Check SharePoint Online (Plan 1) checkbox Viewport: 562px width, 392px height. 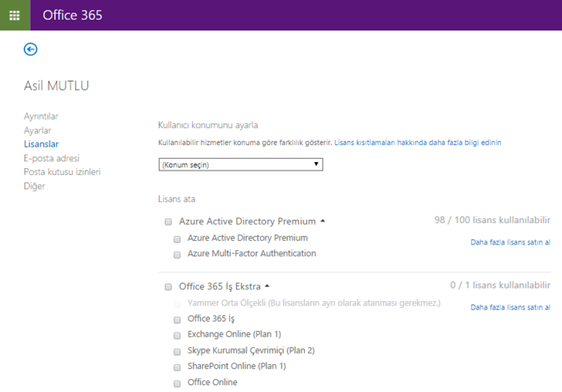177,367
